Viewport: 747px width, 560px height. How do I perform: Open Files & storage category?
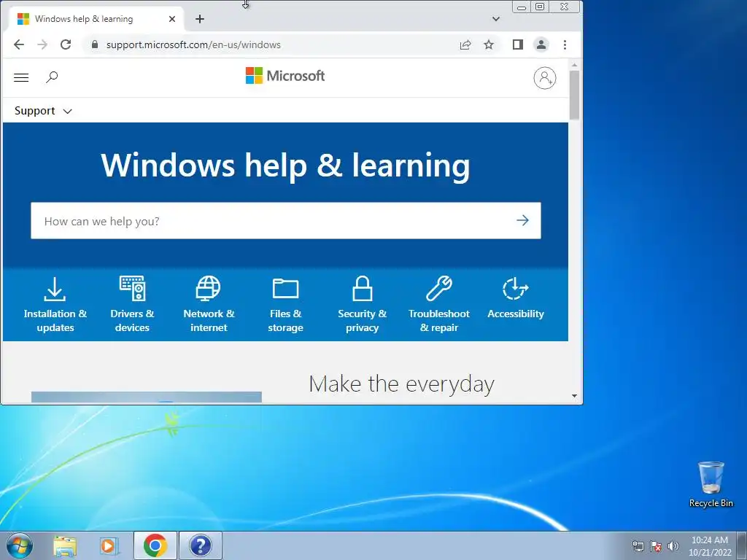pyautogui.click(x=285, y=305)
